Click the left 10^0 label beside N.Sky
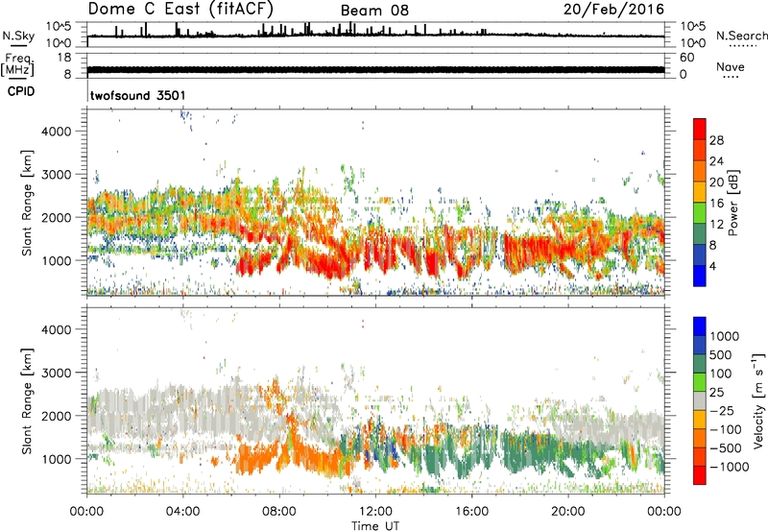Screen dimensions: 768x532 59,43
